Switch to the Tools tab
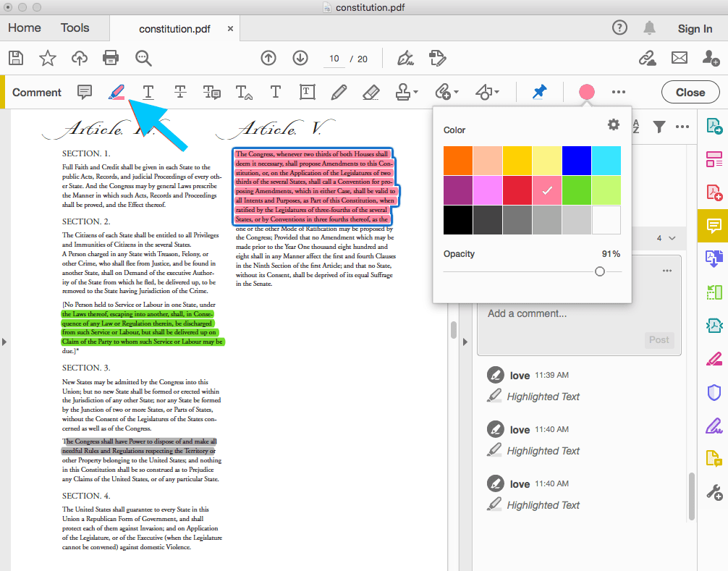Viewport: 728px width, 571px height. click(75, 28)
